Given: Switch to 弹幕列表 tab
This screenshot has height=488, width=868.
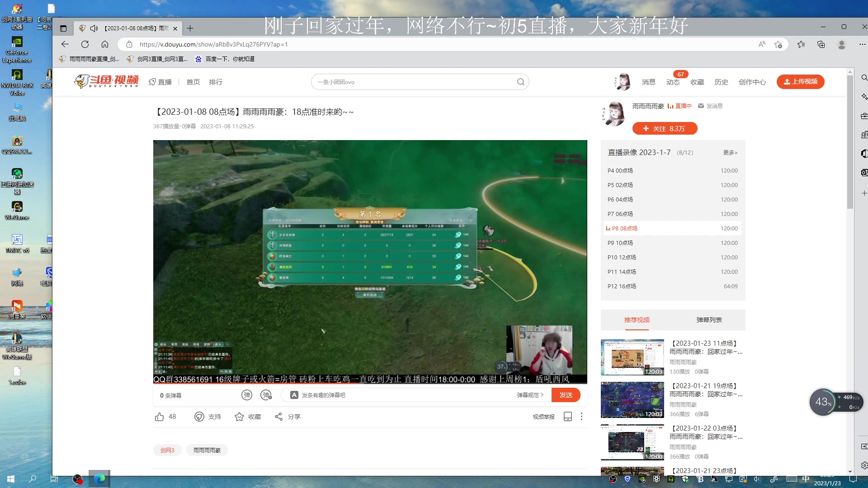Looking at the screenshot, I should (x=709, y=320).
